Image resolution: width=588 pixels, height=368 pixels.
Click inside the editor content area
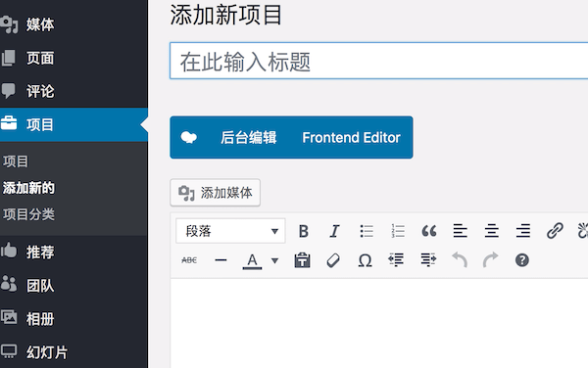click(379, 323)
